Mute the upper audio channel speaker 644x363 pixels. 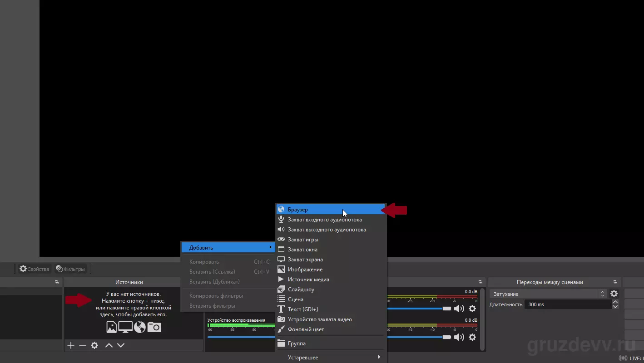459,309
